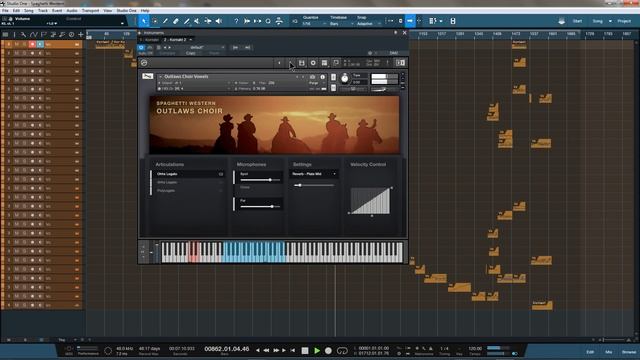Open the View menu
Screen dimensions: 640x360
[108, 11]
